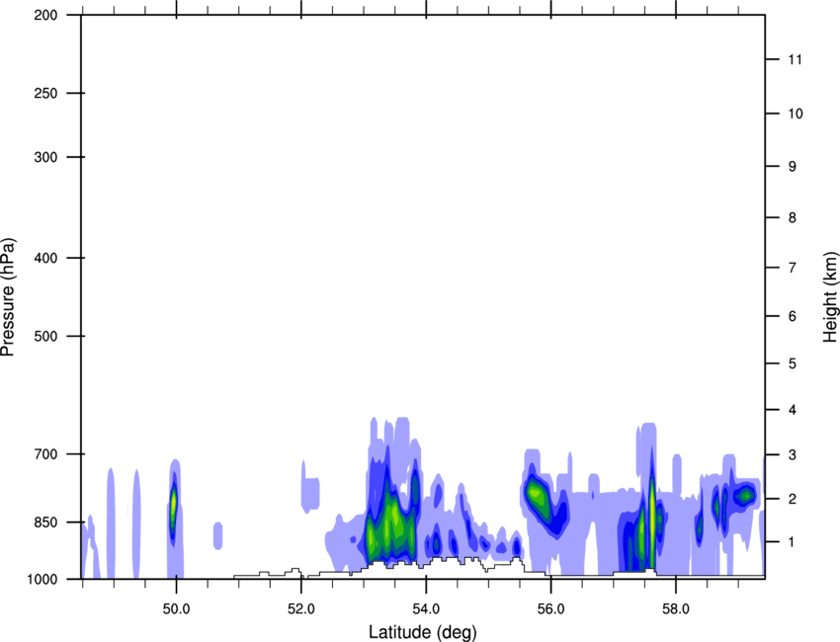Viewport: 840px width, 642px height.
Task: Click pressure tick label 300
Action: coord(45,157)
